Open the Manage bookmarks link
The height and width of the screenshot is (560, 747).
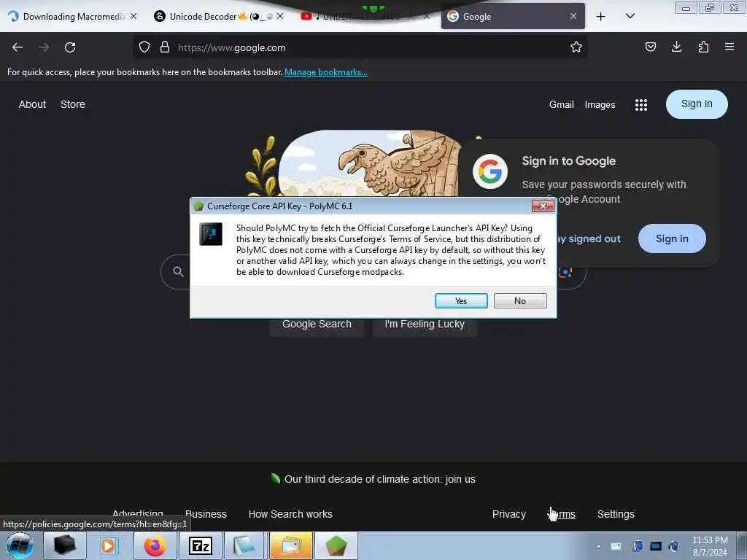pyautogui.click(x=326, y=72)
